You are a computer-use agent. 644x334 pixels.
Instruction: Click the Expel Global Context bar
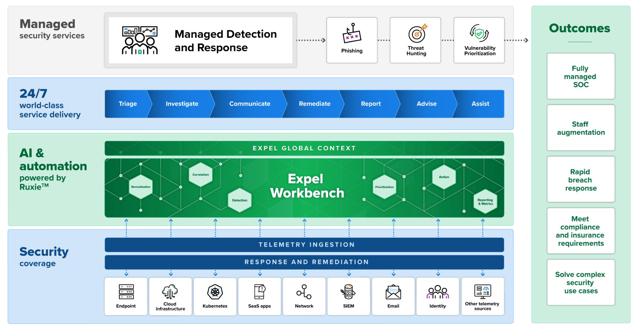tap(304, 148)
